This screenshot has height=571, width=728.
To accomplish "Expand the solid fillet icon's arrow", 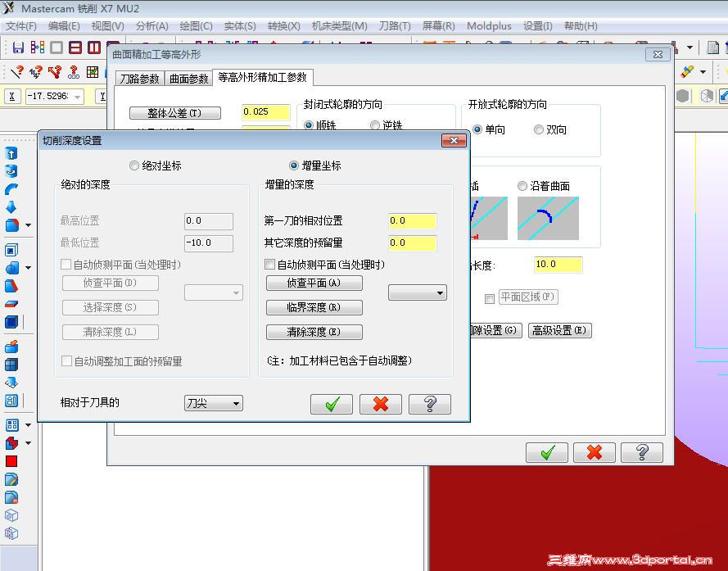I will pos(29,225).
